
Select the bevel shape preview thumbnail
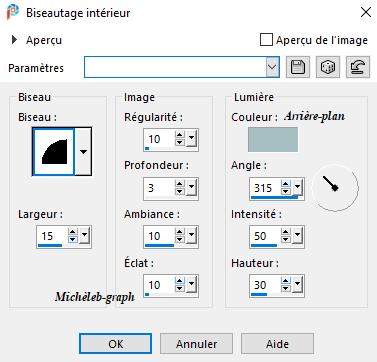pyautogui.click(x=54, y=152)
